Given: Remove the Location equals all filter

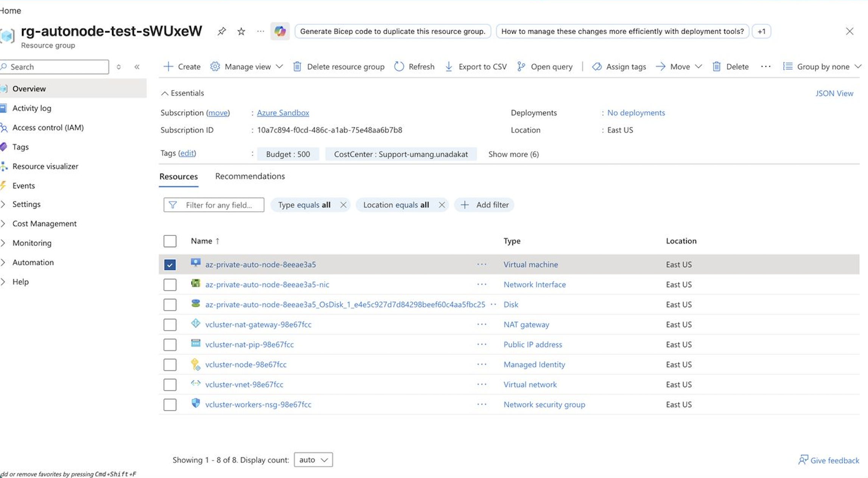Looking at the screenshot, I should pyautogui.click(x=442, y=205).
